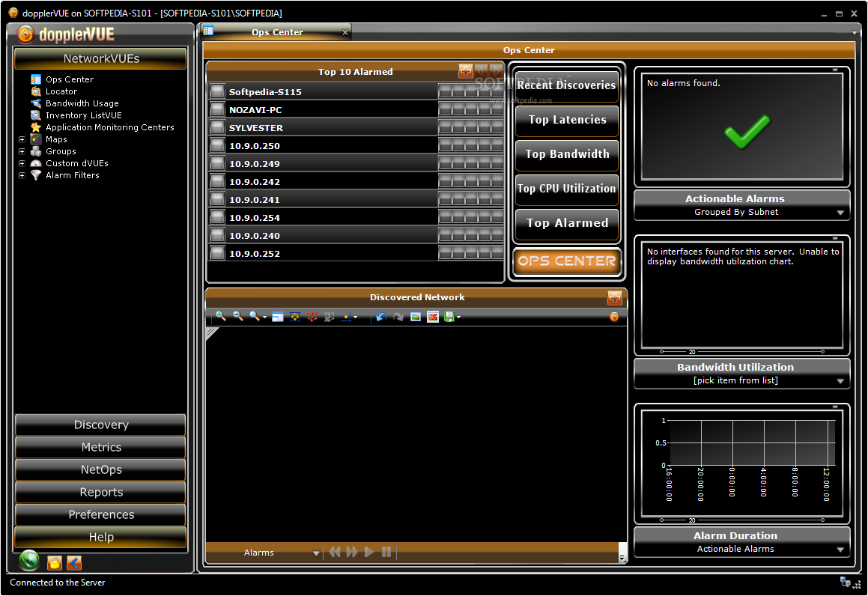Viewport: 868px width, 596px height.
Task: Open the save icon dropdown arrow
Action: (458, 317)
